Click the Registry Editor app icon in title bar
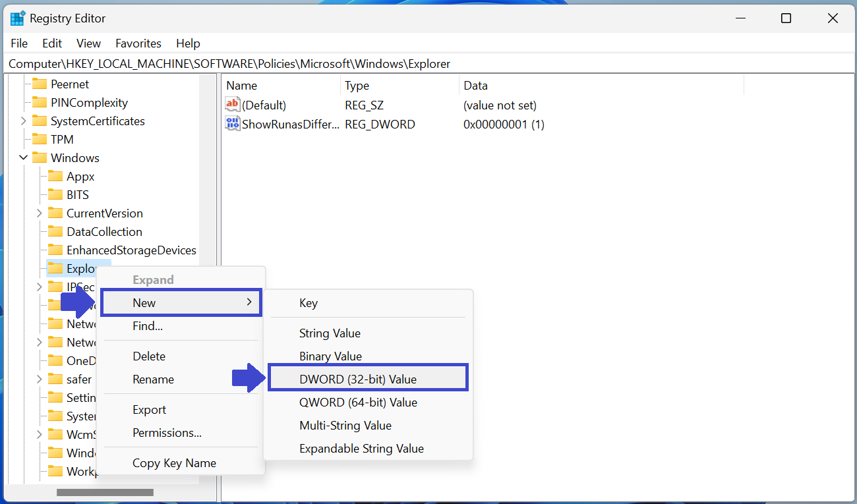Viewport: 857px width, 504px height. (x=18, y=18)
